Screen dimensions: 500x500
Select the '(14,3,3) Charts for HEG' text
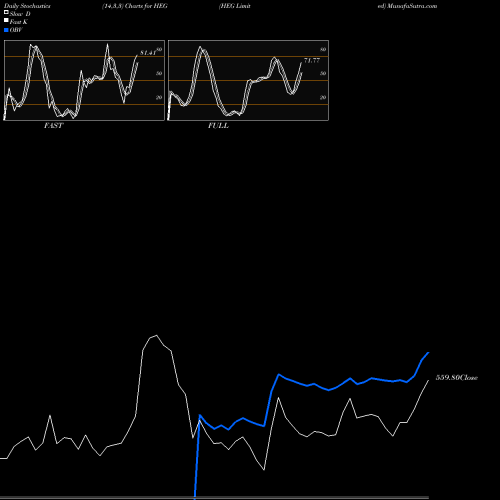pos(135,6)
